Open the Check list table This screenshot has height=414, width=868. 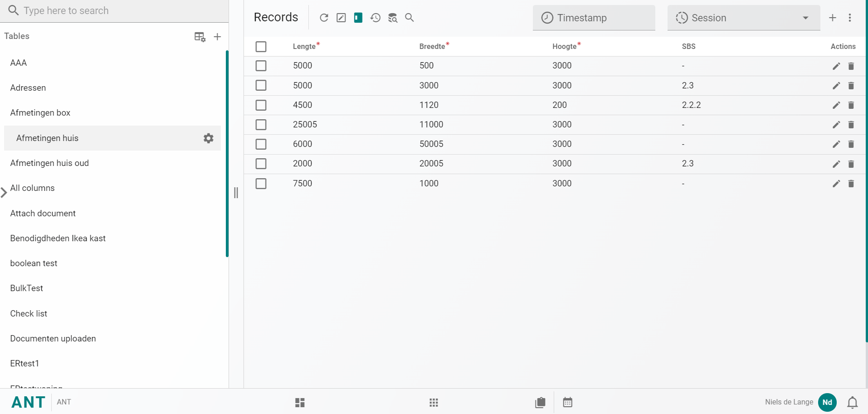(29, 314)
